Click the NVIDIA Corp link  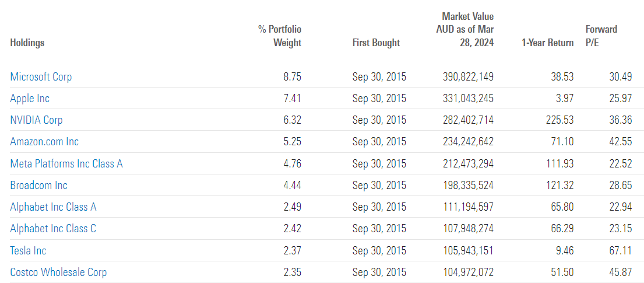pyautogui.click(x=37, y=120)
